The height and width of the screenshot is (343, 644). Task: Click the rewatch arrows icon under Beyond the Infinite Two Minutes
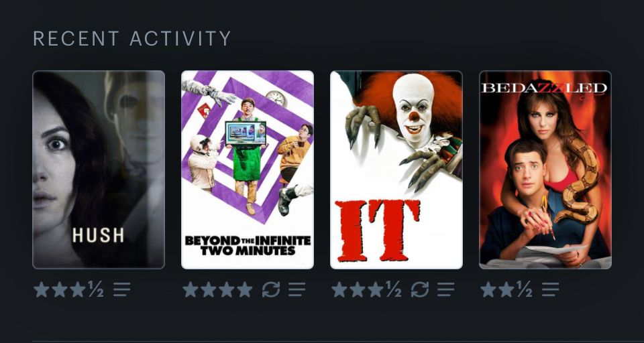271,289
